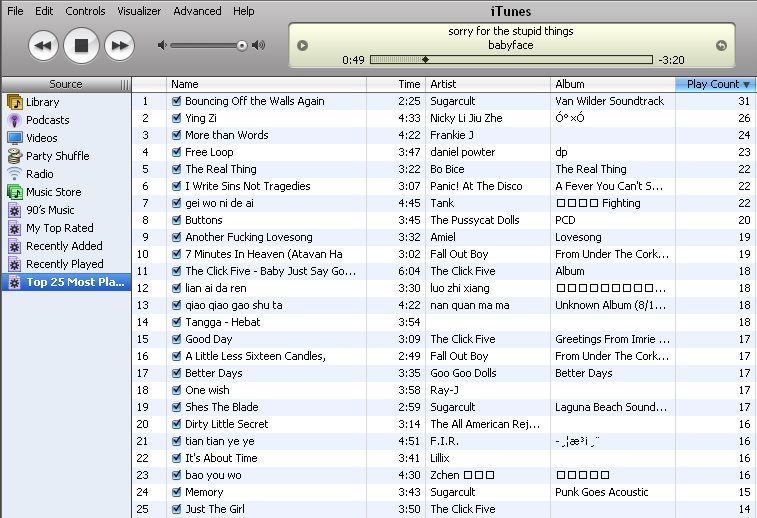
Task: Sort by the Time column header
Action: tap(396, 84)
